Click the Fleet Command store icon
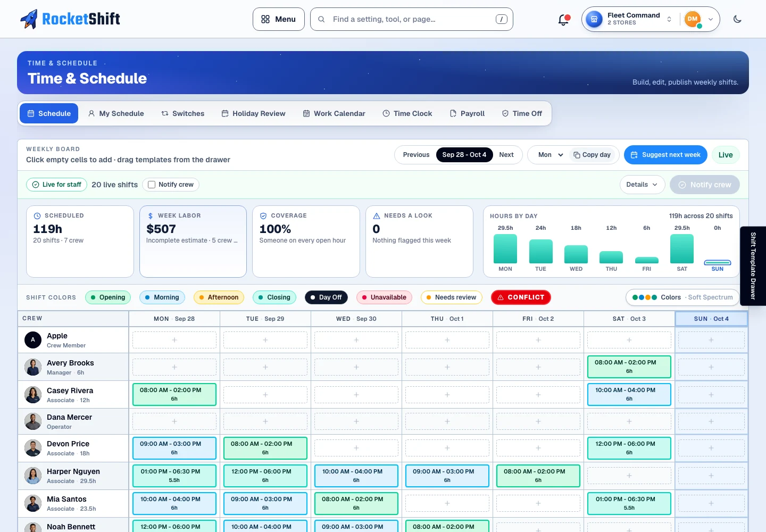 pyautogui.click(x=594, y=19)
